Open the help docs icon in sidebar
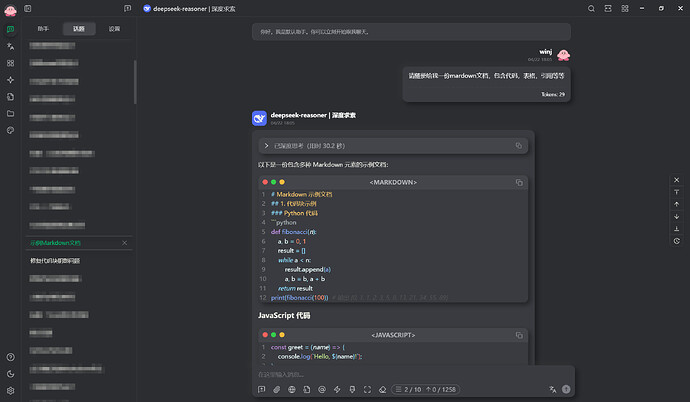The height and width of the screenshot is (402, 690). pos(11,357)
